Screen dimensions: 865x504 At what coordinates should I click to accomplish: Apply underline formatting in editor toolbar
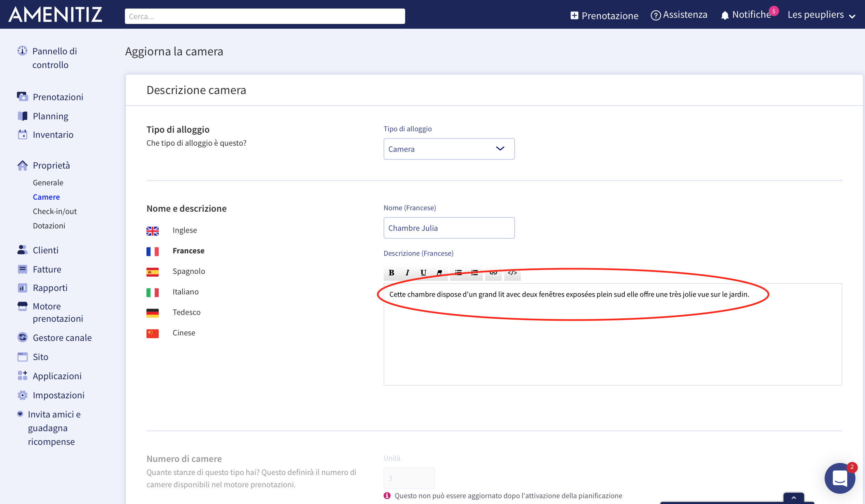point(423,273)
